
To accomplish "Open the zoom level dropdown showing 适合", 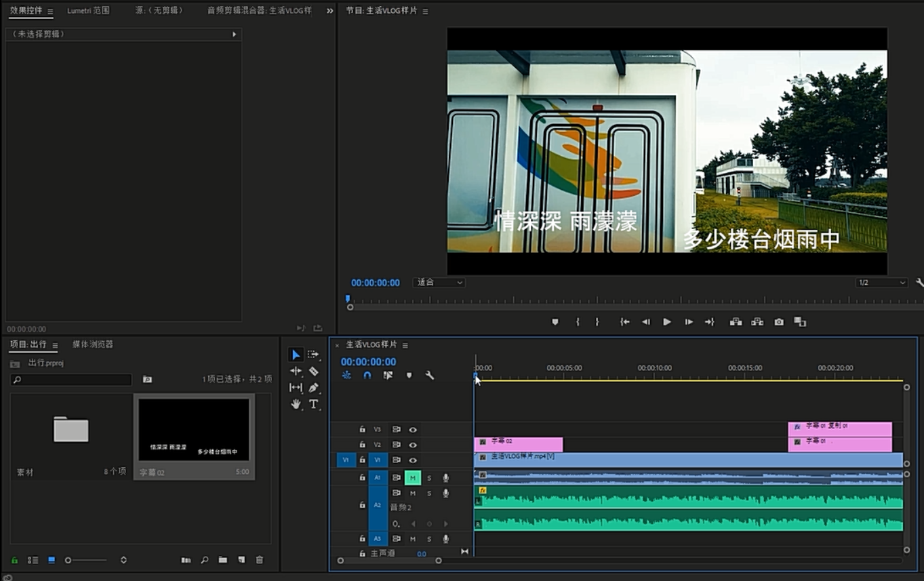I will pos(439,283).
